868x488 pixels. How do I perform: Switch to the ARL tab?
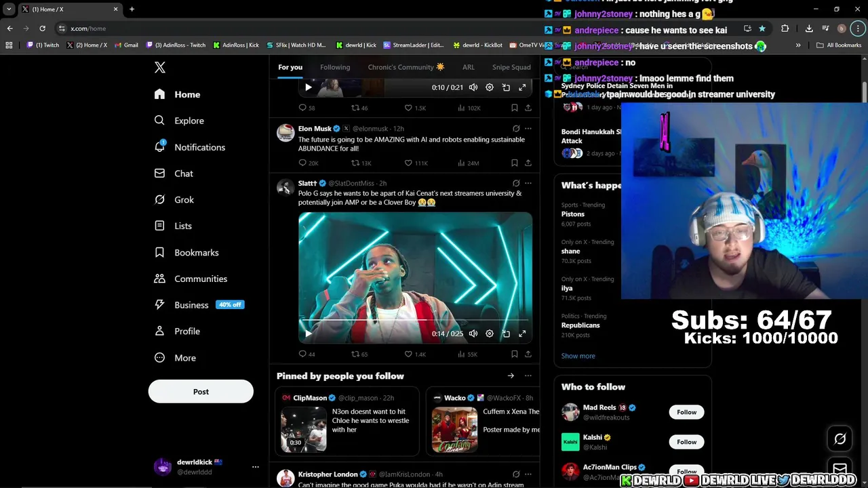[x=469, y=67]
